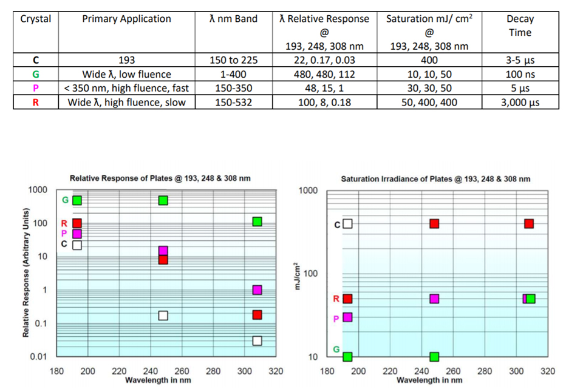The width and height of the screenshot is (583, 392).
Task: Click the '0.01' y-axis tick label
Action: 39,357
